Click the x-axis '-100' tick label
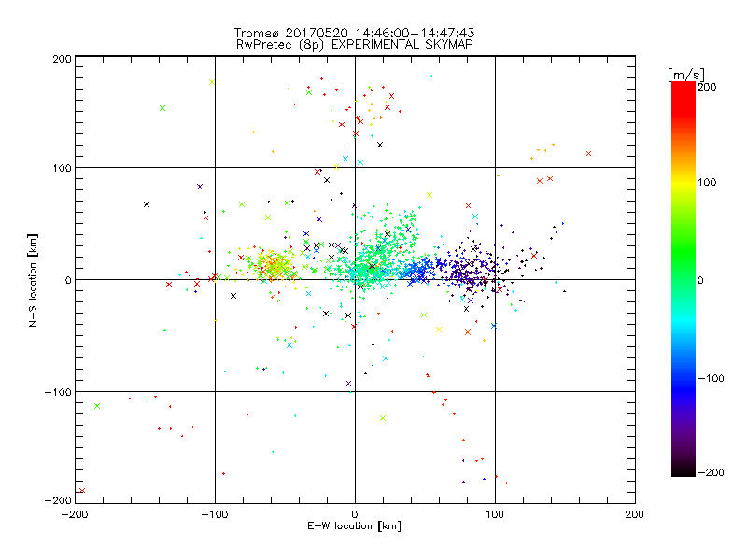747x560 pixels. pos(216,514)
